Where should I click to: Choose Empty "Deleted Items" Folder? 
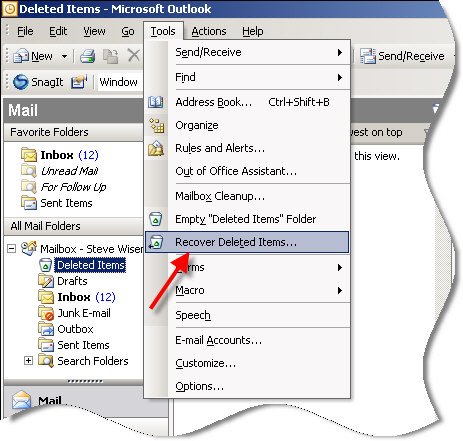247,219
